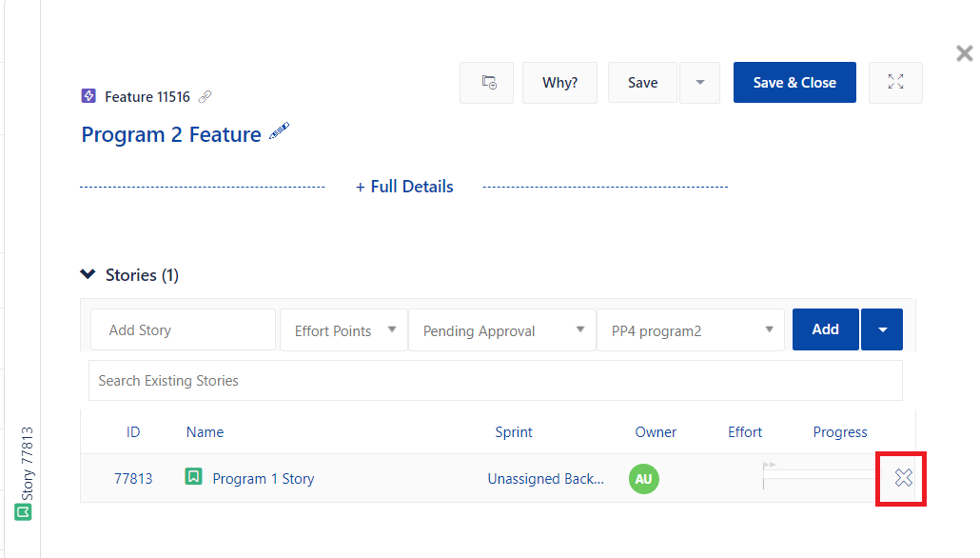
Task: Open the Effort Points dropdown
Action: (343, 330)
